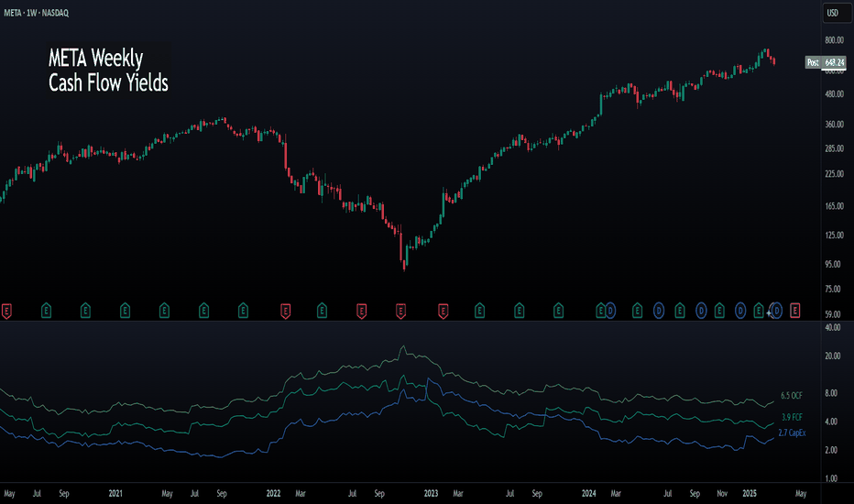Click the 2023 label on time axis
Viewport: 854px width, 504px height.
[x=431, y=493]
